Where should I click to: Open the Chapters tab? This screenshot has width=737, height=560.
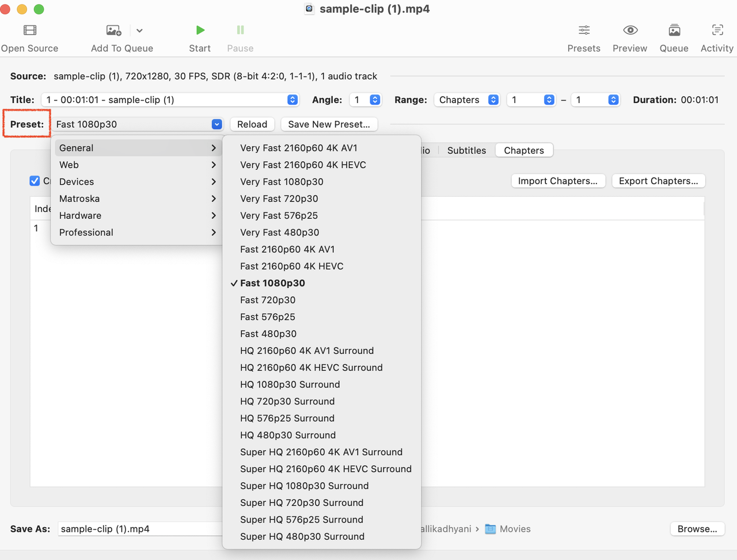click(x=523, y=150)
